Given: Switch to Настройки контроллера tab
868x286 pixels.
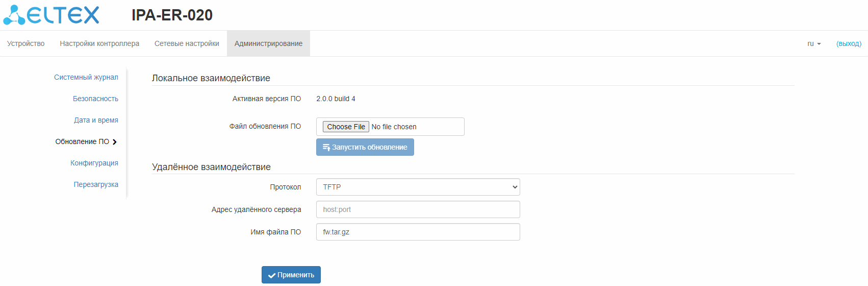Looking at the screenshot, I should click(99, 44).
